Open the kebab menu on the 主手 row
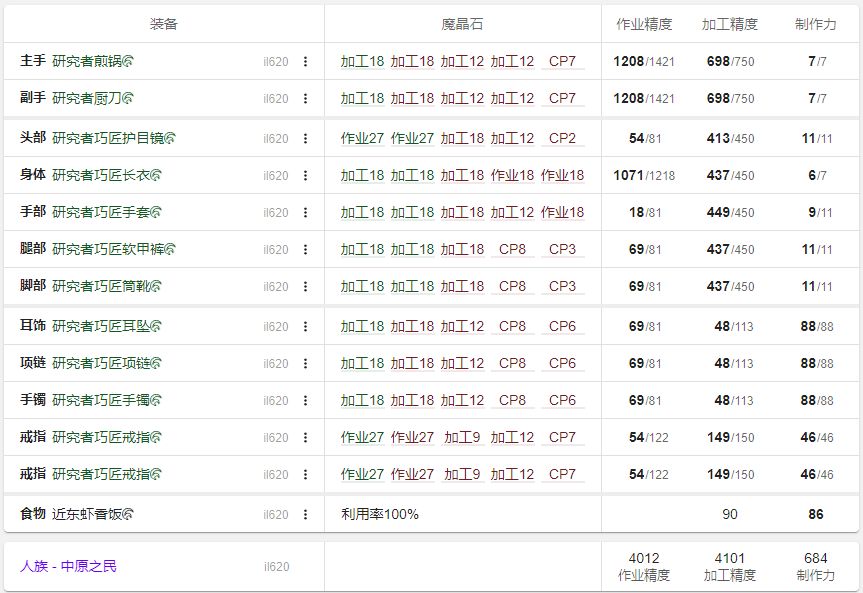The height and width of the screenshot is (593, 863). tap(306, 62)
